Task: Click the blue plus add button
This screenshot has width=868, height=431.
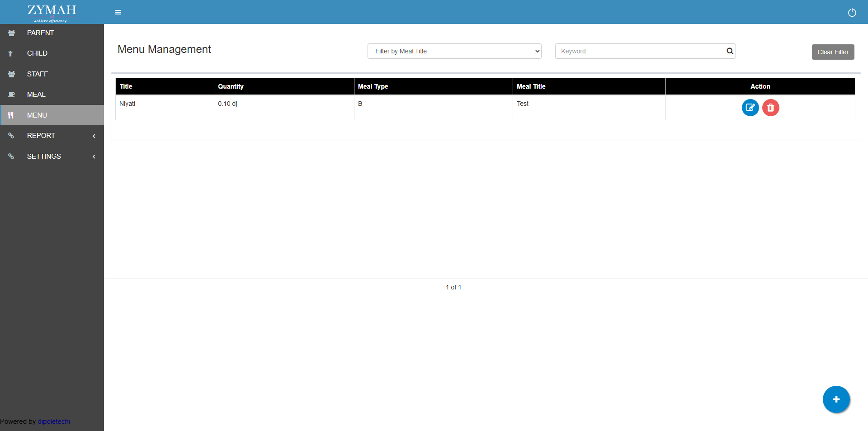Action: click(836, 399)
